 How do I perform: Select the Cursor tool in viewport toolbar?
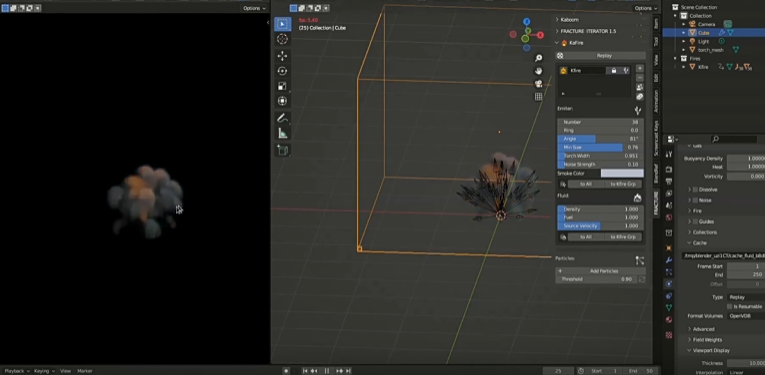(282, 39)
